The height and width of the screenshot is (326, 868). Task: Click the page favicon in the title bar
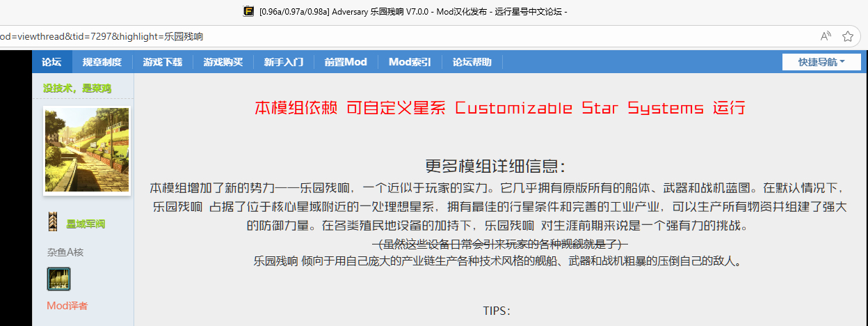[x=248, y=11]
